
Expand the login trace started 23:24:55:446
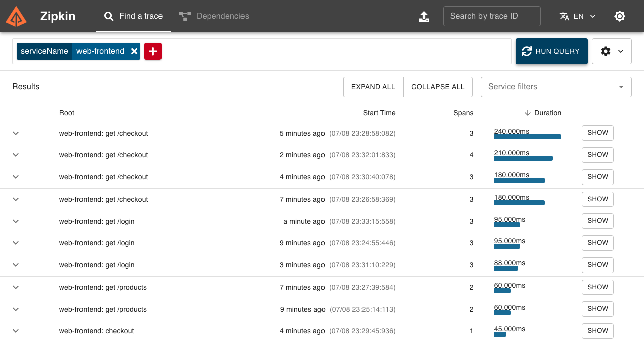tap(16, 243)
